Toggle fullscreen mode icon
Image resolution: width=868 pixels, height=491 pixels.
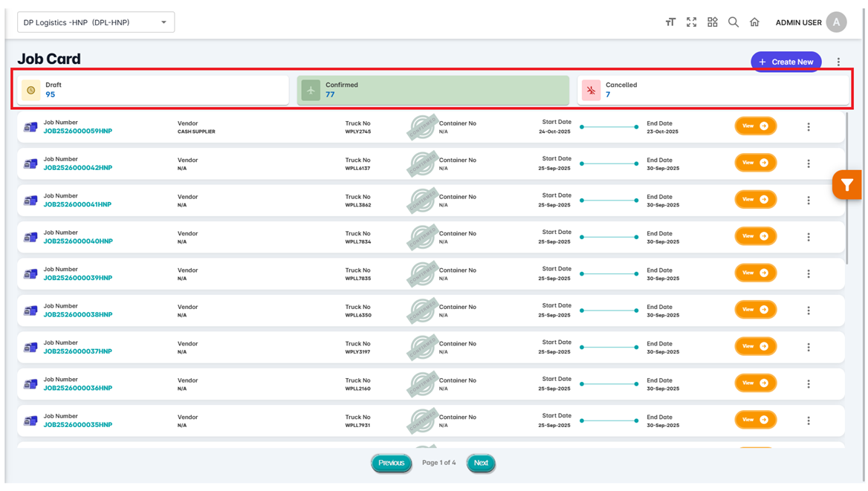(x=691, y=22)
